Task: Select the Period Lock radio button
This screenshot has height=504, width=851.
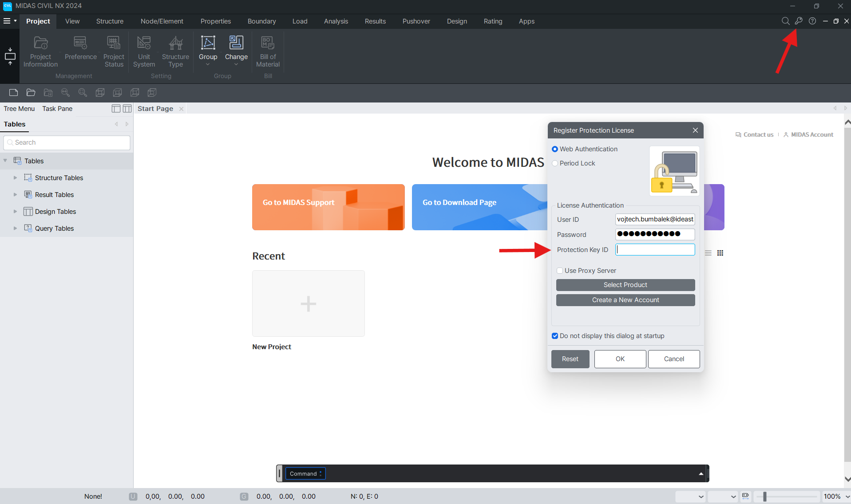Action: click(x=555, y=163)
